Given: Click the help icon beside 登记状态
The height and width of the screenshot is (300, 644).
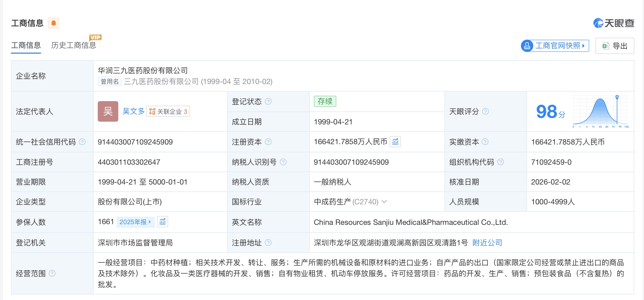Looking at the screenshot, I should pos(268,101).
